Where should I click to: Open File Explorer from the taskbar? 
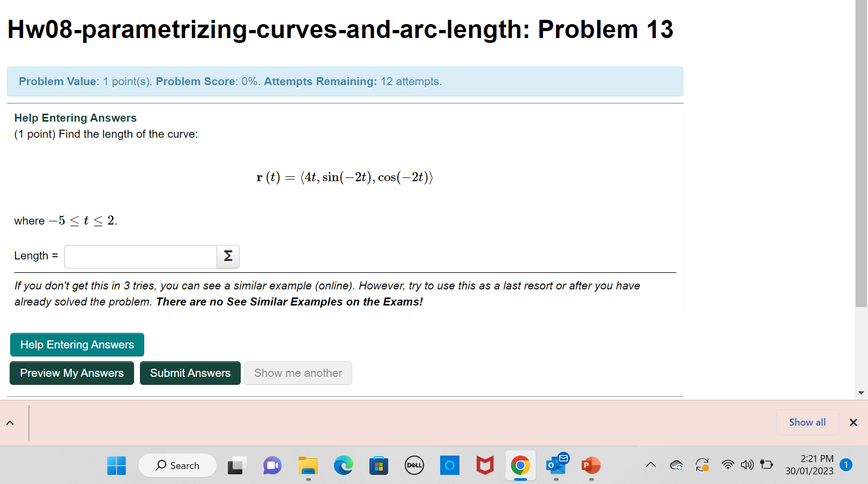(308, 465)
